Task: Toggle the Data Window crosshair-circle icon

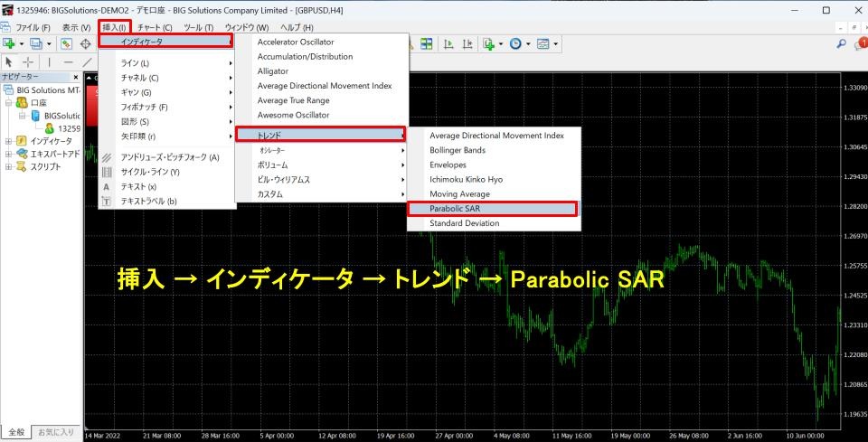Action: tap(86, 43)
